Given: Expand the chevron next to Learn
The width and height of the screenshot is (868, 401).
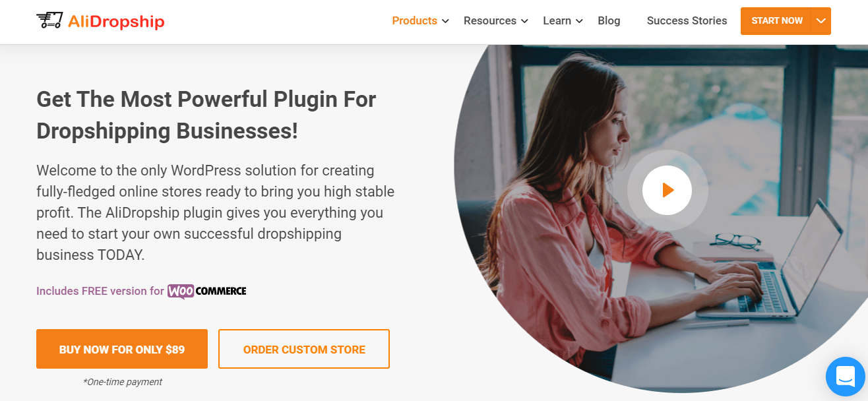Looking at the screenshot, I should pos(579,21).
